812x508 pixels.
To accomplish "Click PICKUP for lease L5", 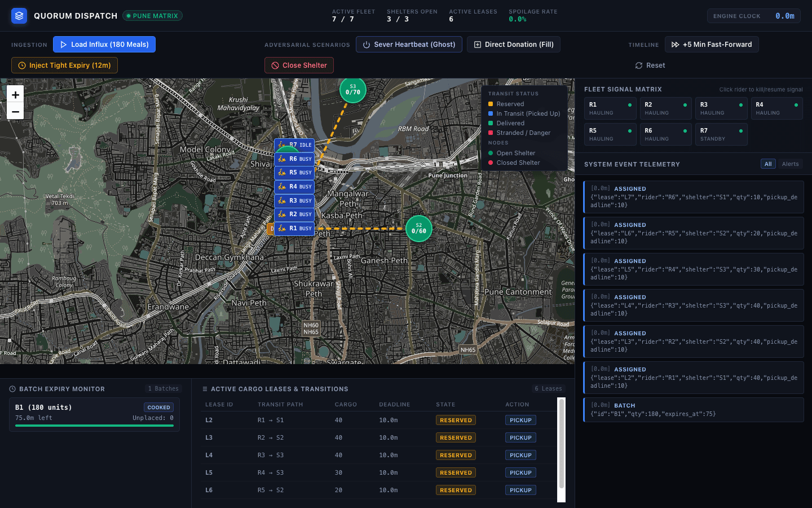I will click(520, 473).
